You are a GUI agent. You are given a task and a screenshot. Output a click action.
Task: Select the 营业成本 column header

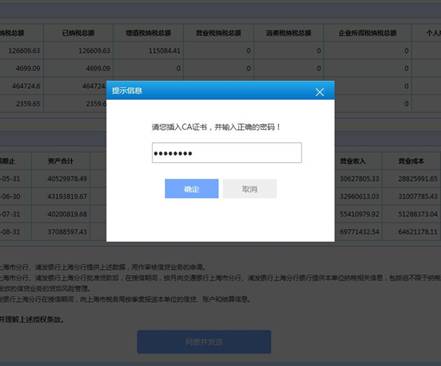[x=411, y=161]
